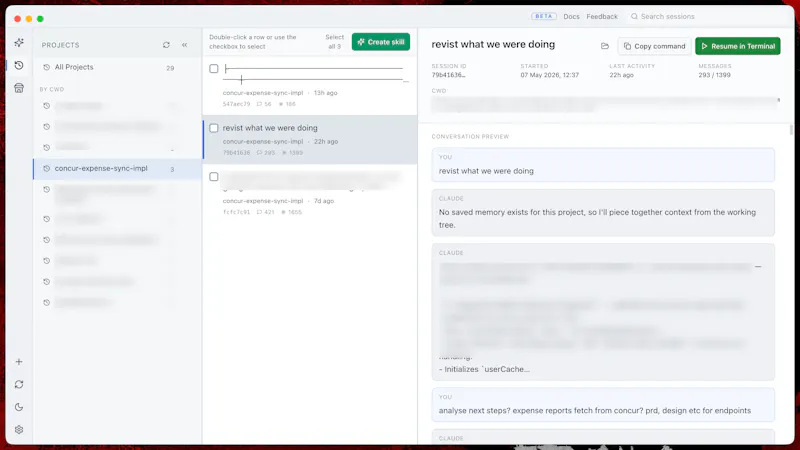Select All Projects row
The height and width of the screenshot is (450, 800).
117,67
